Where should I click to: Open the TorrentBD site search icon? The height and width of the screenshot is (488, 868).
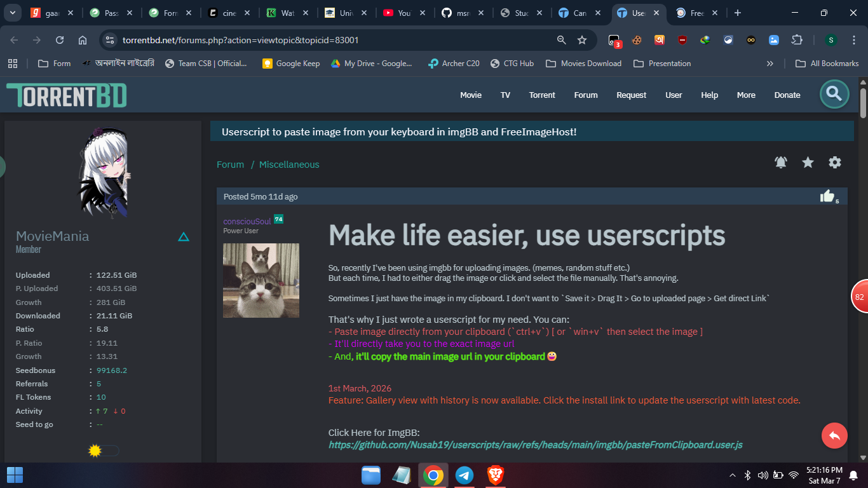click(834, 95)
